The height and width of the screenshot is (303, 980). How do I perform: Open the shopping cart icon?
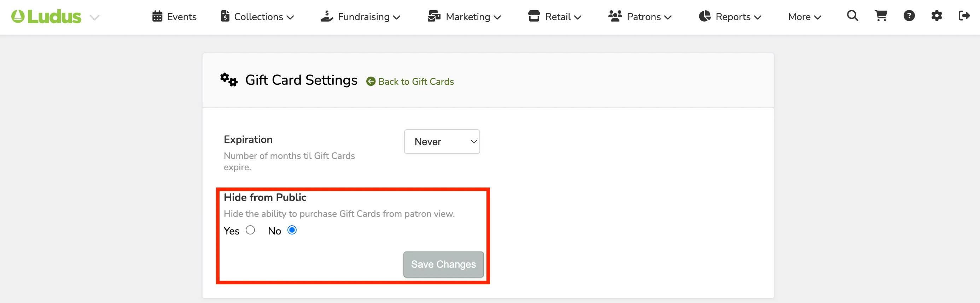(x=881, y=16)
